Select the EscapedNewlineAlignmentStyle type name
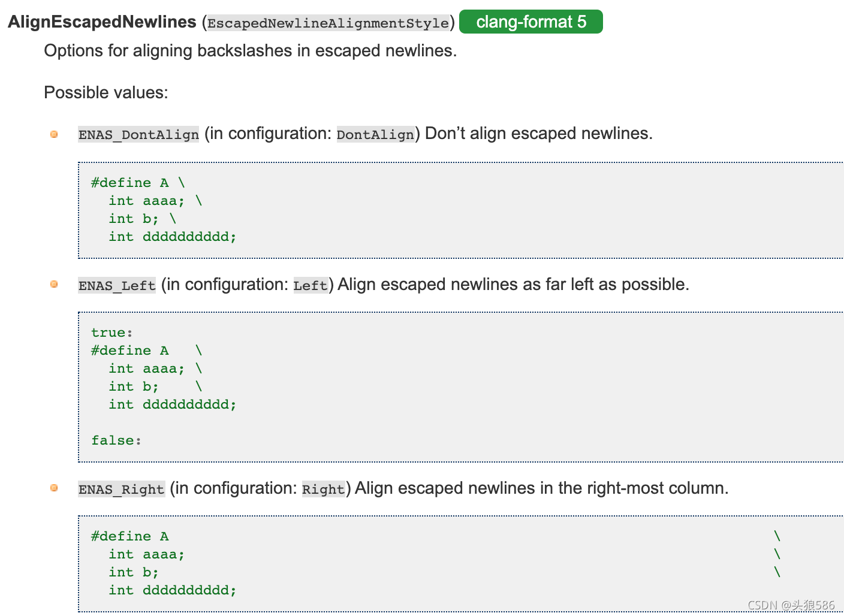 tap(328, 23)
